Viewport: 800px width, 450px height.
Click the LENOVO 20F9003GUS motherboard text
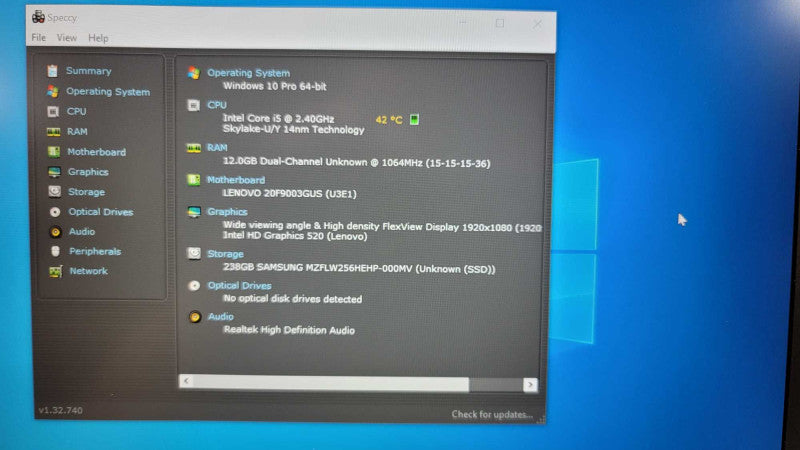pyautogui.click(x=290, y=193)
